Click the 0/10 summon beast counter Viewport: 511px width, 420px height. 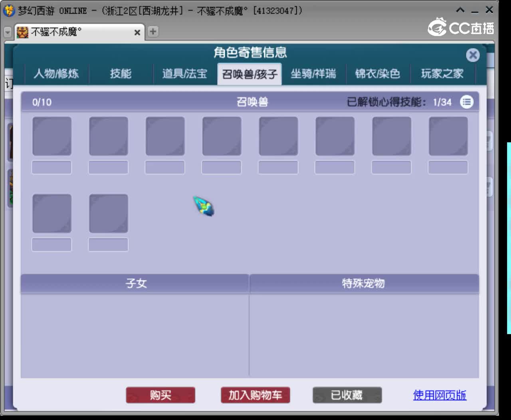pyautogui.click(x=42, y=103)
